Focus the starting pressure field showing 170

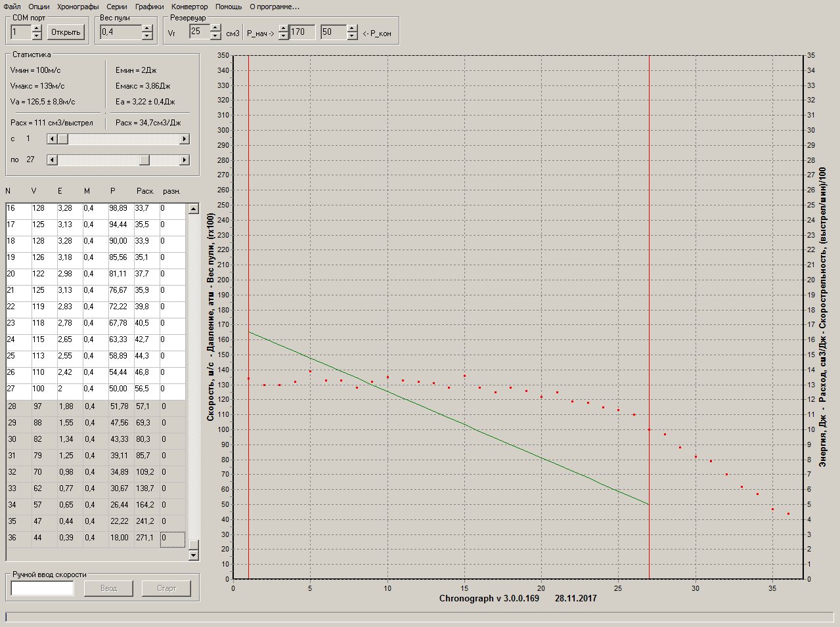click(302, 32)
